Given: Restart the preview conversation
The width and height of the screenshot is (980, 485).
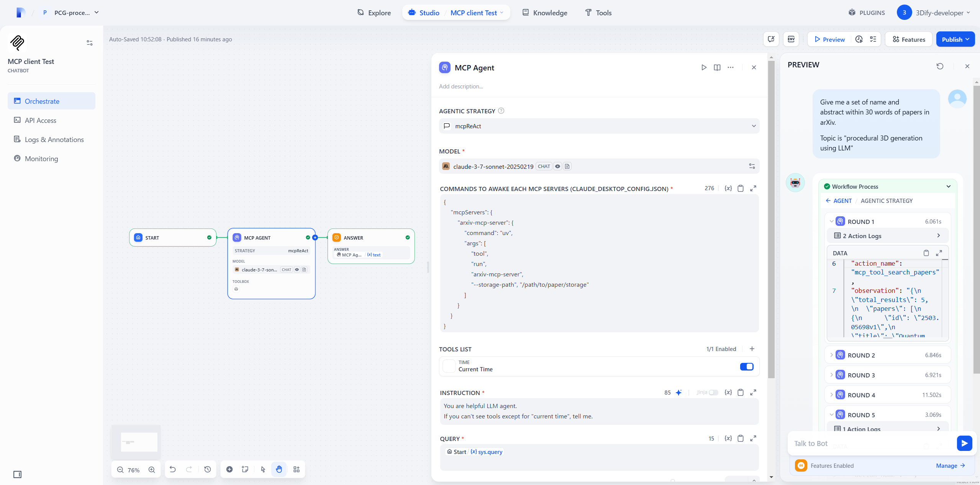Looking at the screenshot, I should [940, 66].
